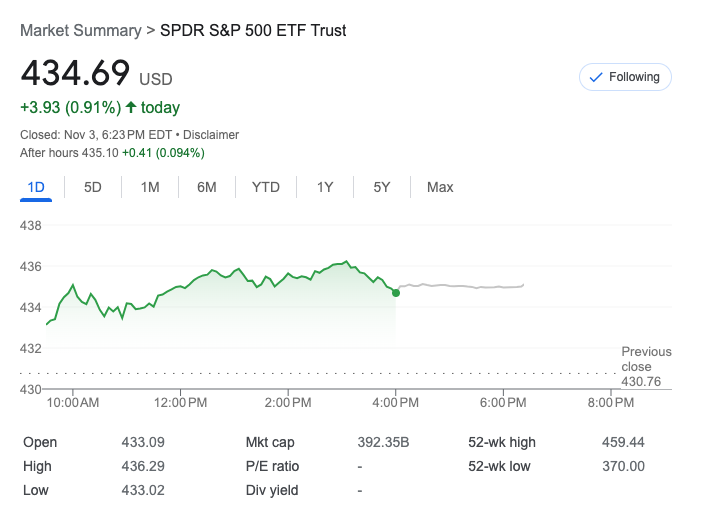The width and height of the screenshot is (703, 512).
Task: Click the Previous close label on chart
Action: pos(646,359)
